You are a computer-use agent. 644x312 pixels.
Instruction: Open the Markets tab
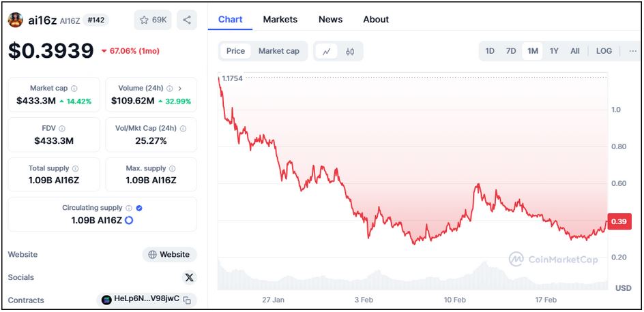280,19
